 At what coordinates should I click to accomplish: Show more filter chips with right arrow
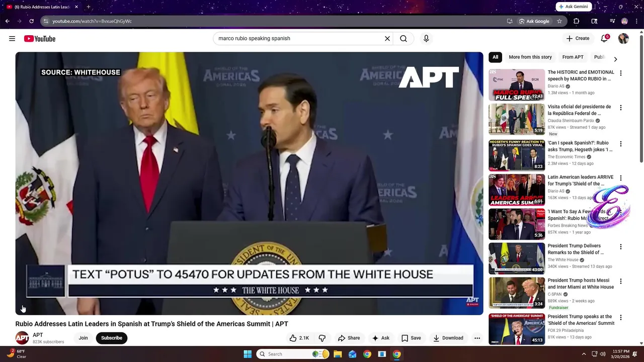(615, 59)
